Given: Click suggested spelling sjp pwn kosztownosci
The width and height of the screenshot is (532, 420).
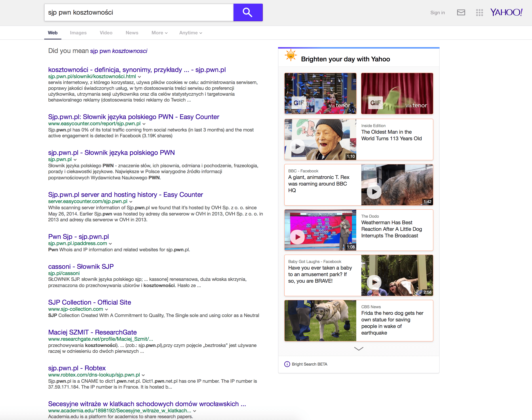Looking at the screenshot, I should pos(119,51).
